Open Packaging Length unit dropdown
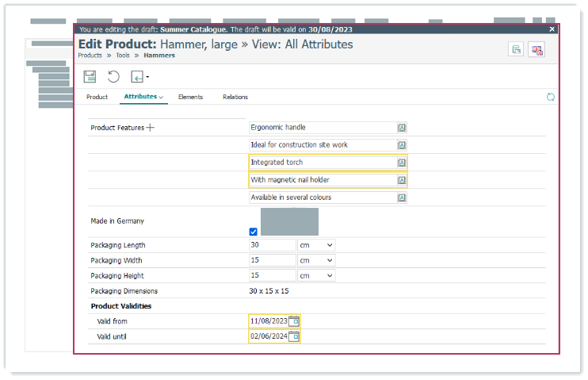This screenshot has width=588, height=380. [316, 245]
